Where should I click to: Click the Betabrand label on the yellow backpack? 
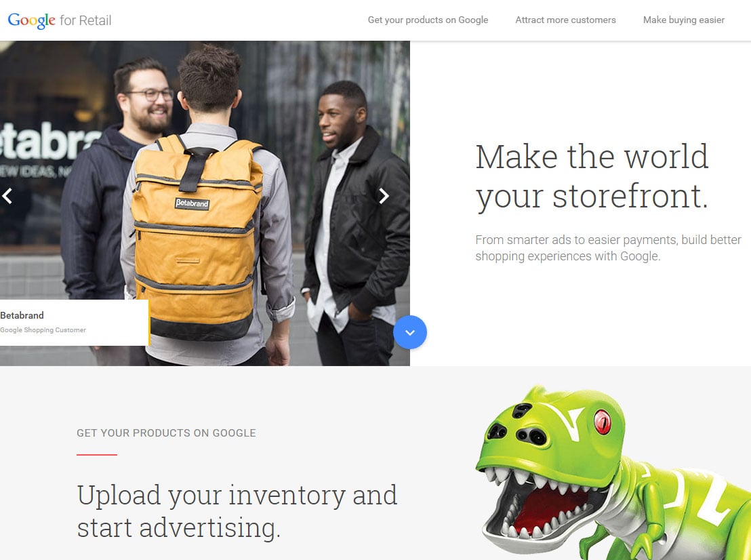192,203
